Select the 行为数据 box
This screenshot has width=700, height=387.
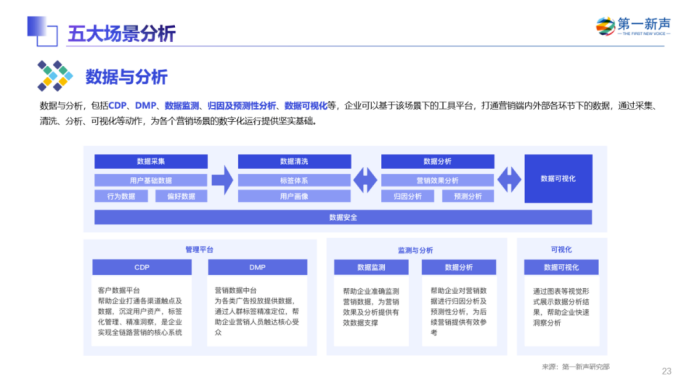(x=121, y=196)
